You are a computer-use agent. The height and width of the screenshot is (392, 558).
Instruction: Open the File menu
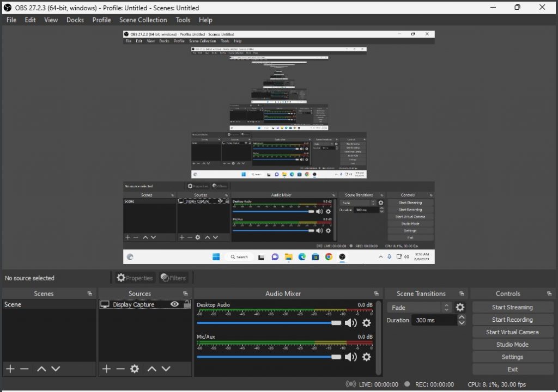coord(11,20)
